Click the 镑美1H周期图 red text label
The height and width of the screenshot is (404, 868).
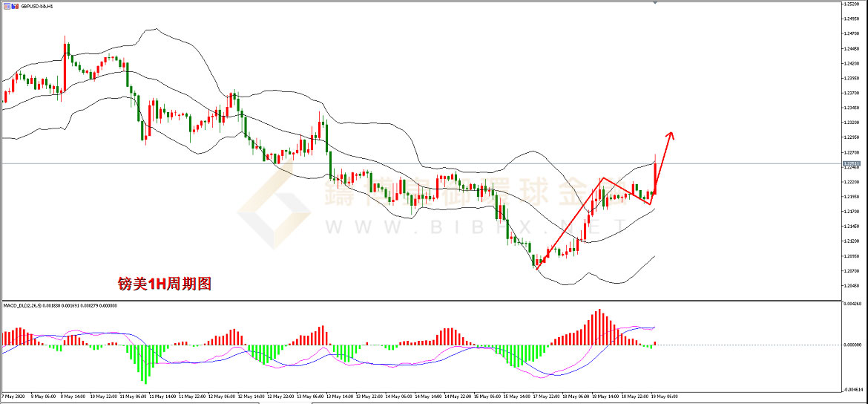click(x=165, y=283)
